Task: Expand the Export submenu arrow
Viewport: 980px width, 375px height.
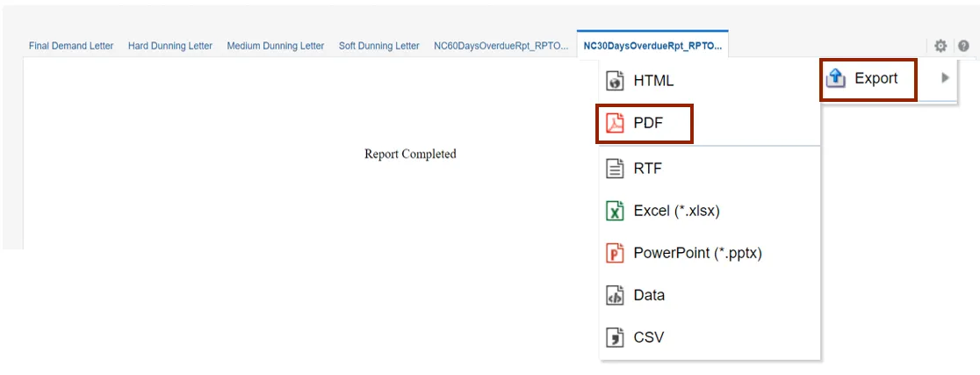Action: 945,78
